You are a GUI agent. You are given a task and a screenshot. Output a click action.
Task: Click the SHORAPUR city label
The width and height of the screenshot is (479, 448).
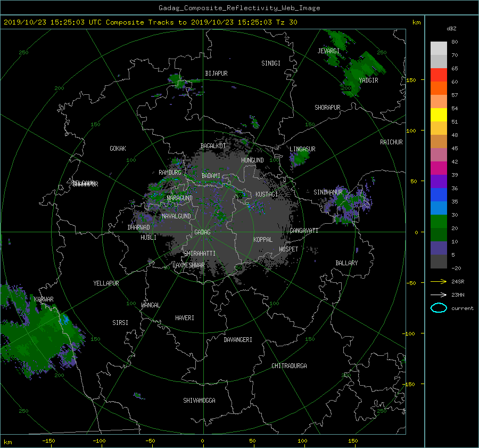click(x=327, y=108)
